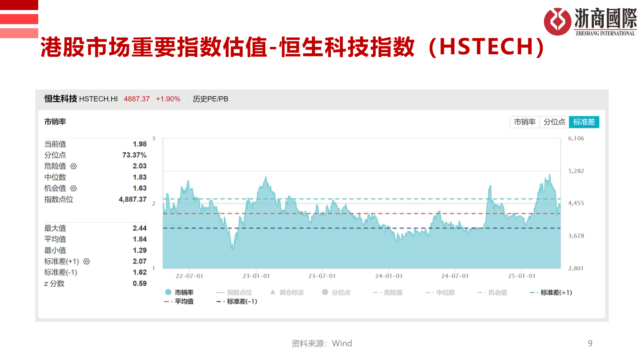Viewport: 644px width, 362px height.
Task: Switch to the 分位点 tab
Action: pyautogui.click(x=553, y=122)
